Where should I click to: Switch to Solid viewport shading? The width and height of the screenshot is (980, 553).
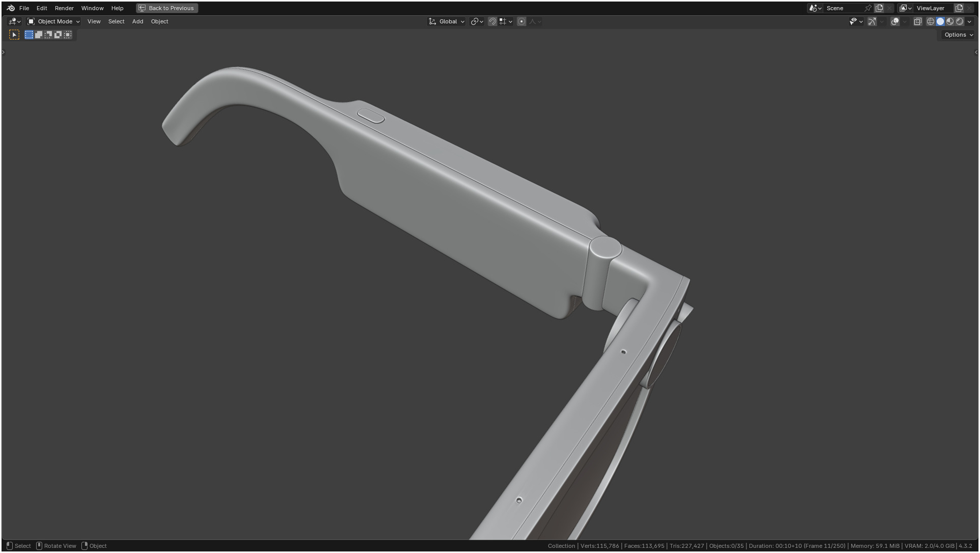click(940, 21)
